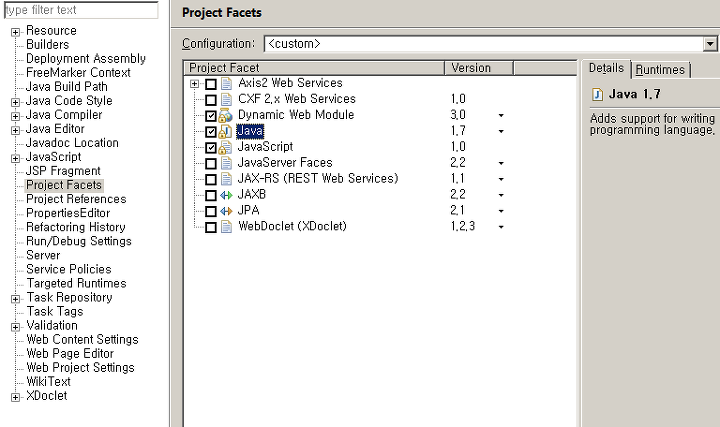The image size is (720, 427).
Task: Click the Java facet icon in list
Action: point(225,131)
